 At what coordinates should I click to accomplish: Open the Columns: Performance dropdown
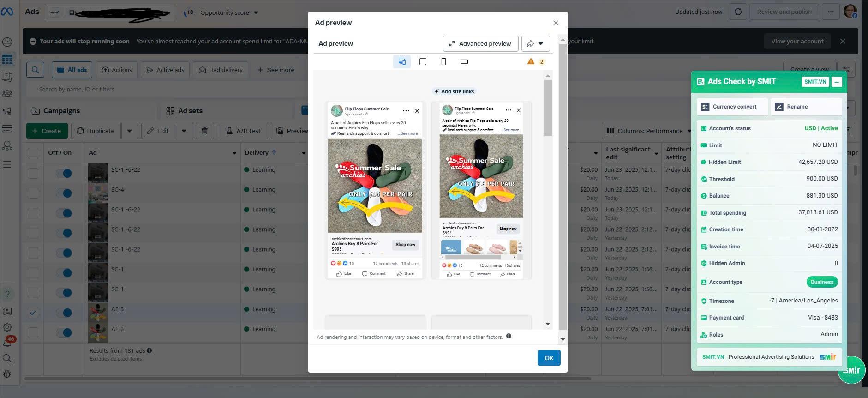(650, 131)
